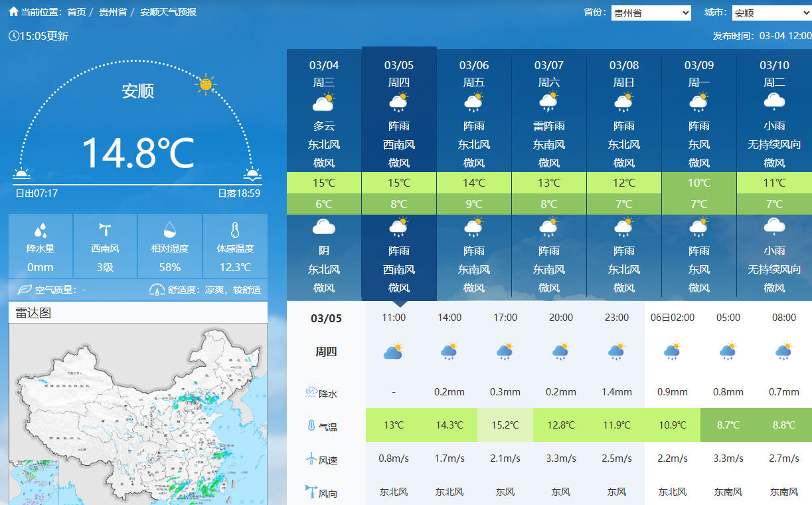The height and width of the screenshot is (505, 812).
Task: Click the southwest wind vane icon
Action: [105, 230]
